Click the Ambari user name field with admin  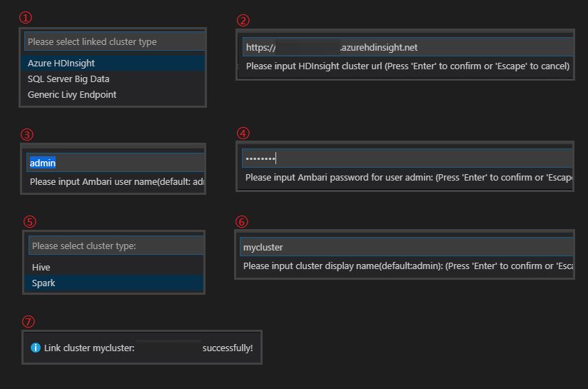(x=116, y=163)
